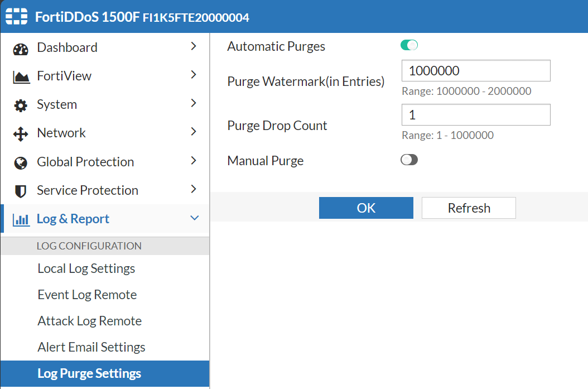Click the FortiDDoS grid logo in the header
The width and height of the screenshot is (588, 389).
tap(17, 16)
